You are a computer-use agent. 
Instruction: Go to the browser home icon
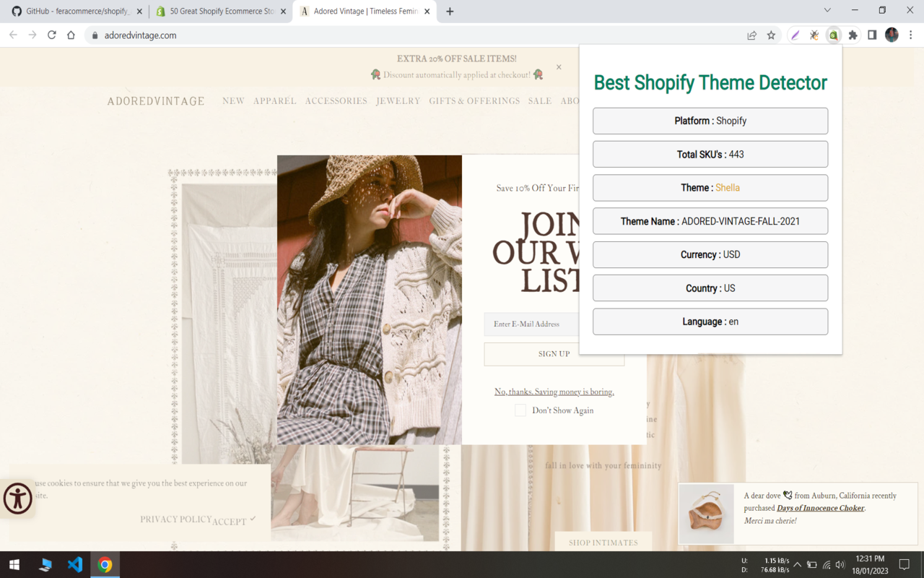(x=71, y=35)
